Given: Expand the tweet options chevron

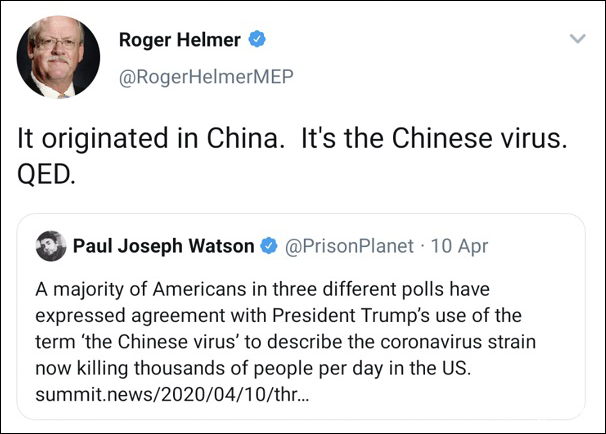Looking at the screenshot, I should [x=577, y=40].
